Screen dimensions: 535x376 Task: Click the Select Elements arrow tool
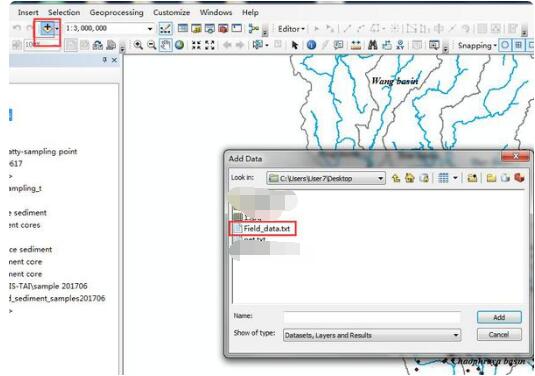295,45
